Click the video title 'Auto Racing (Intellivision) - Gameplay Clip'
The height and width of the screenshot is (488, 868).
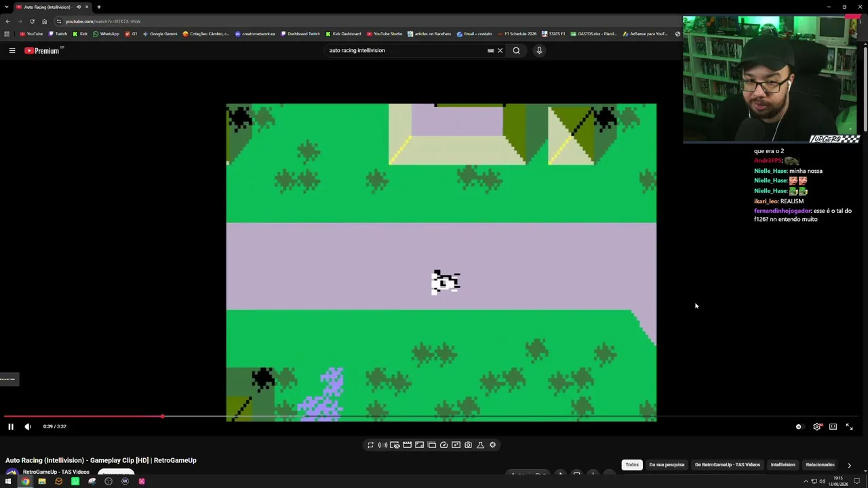[x=101, y=460]
